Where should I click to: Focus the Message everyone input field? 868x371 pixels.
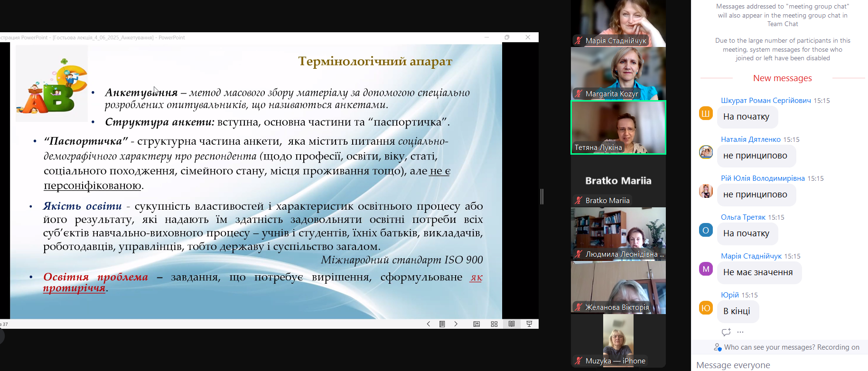[778, 365]
